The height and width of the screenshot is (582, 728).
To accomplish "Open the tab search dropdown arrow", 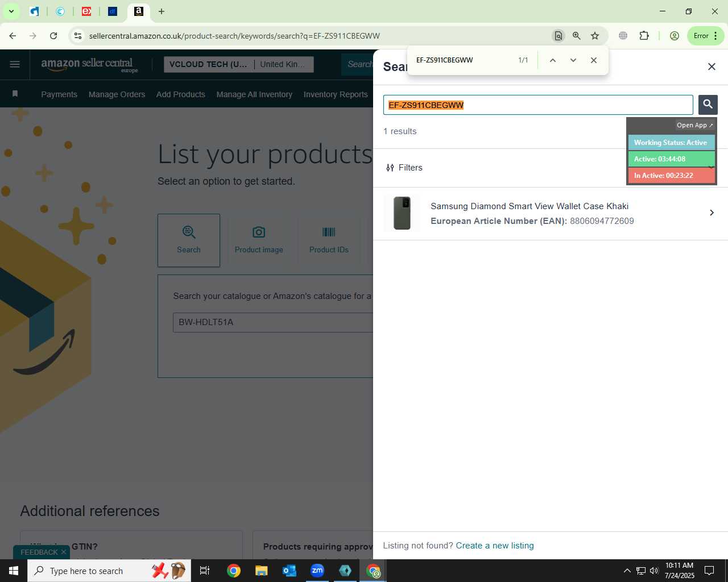I will pos(11,11).
